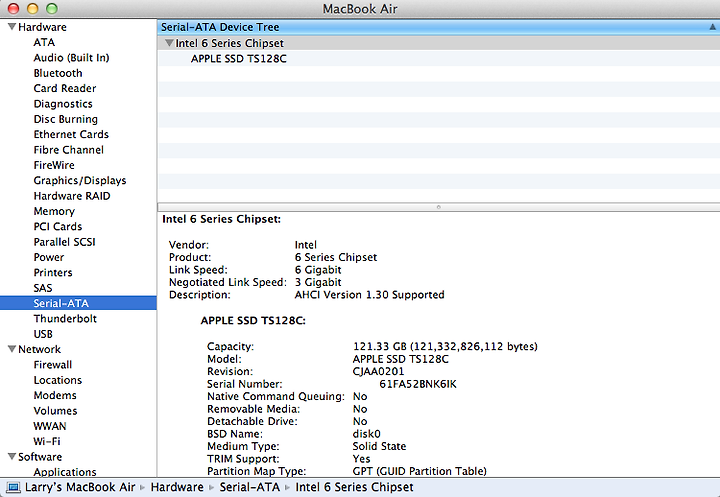The height and width of the screenshot is (497, 720).
Task: Click the yellow minimize window button
Action: coord(33,8)
